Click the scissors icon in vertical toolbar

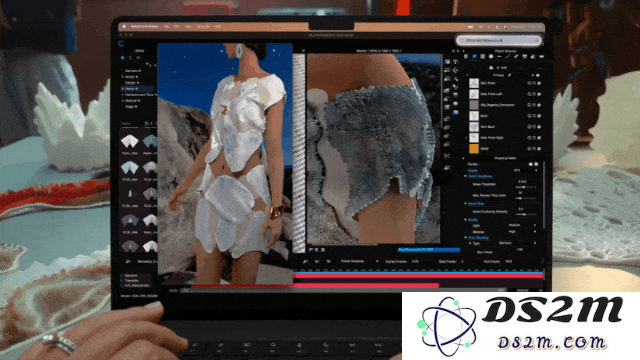click(x=447, y=156)
